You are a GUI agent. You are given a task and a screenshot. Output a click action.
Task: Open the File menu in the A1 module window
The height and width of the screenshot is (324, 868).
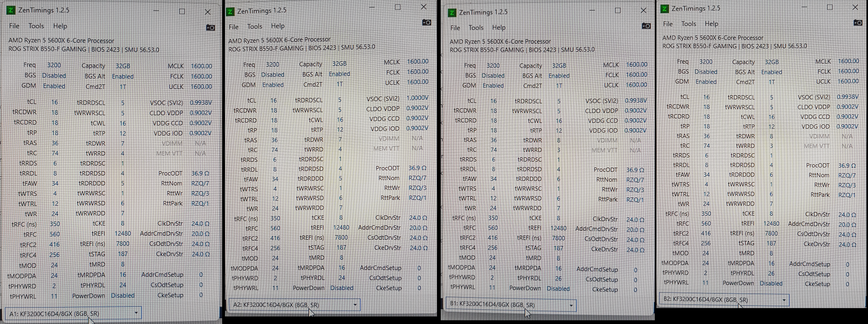[14, 26]
